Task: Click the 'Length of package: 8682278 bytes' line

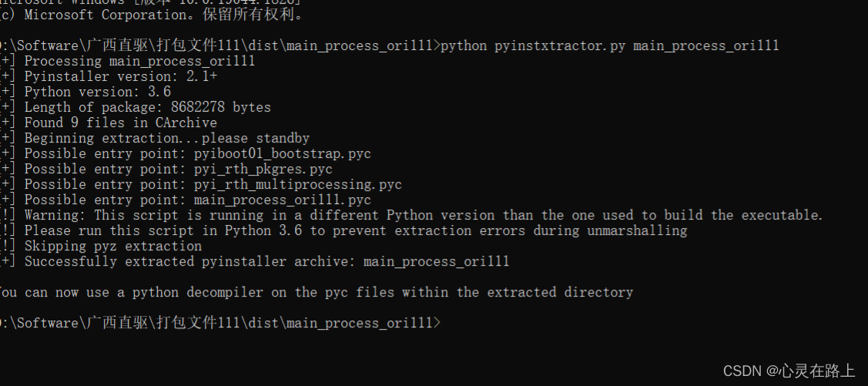Action: (x=147, y=107)
